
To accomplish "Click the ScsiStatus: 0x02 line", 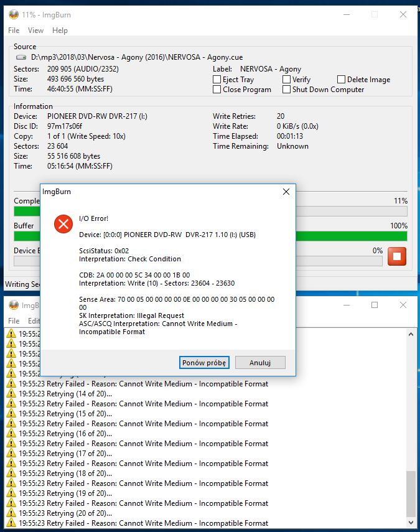I will click(104, 251).
